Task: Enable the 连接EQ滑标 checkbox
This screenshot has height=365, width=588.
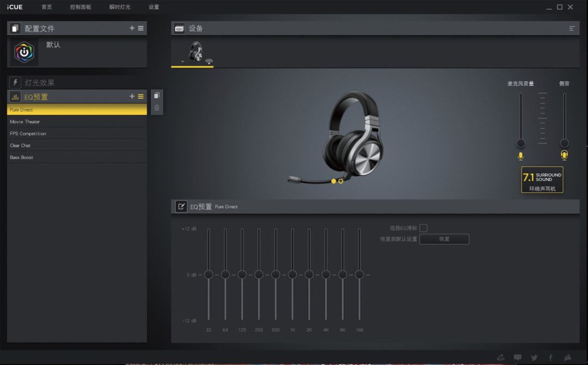Action: [x=423, y=228]
